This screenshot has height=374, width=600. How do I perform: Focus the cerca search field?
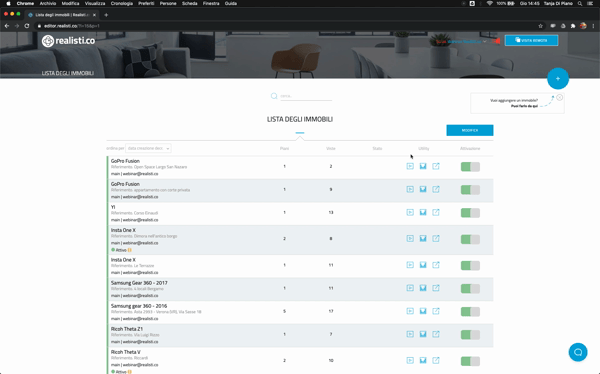pyautogui.click(x=306, y=96)
